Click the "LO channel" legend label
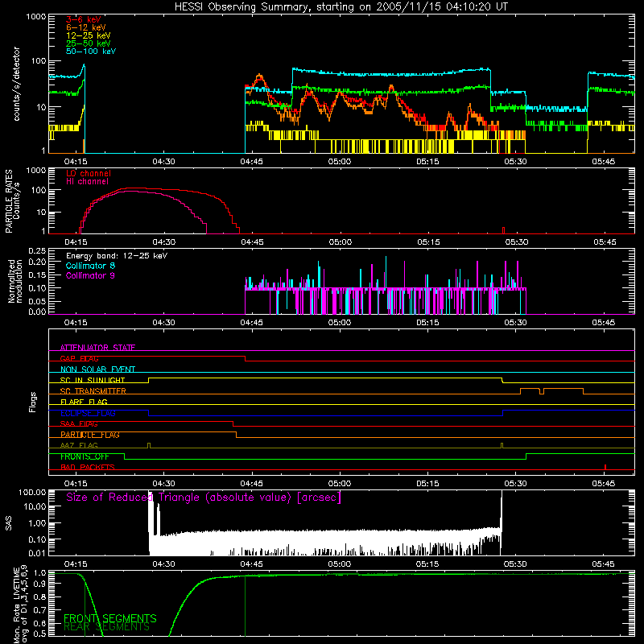The width and height of the screenshot is (644, 644). tap(89, 173)
